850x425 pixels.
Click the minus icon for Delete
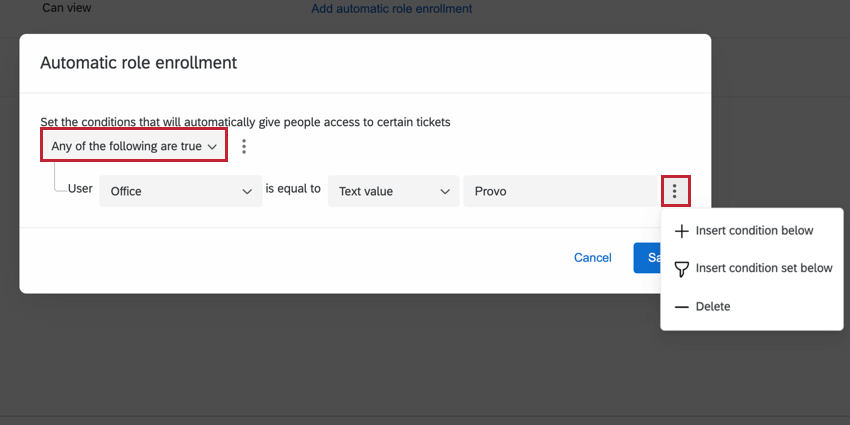(682, 307)
